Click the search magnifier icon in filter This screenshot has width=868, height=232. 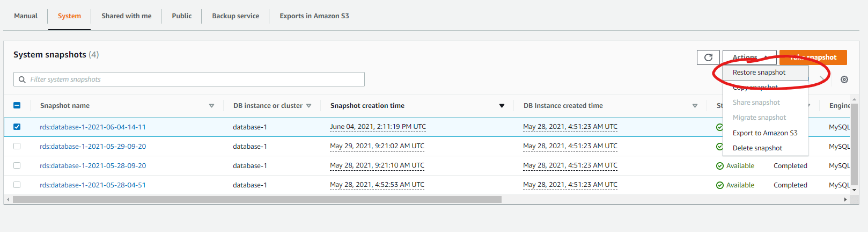[x=22, y=79]
